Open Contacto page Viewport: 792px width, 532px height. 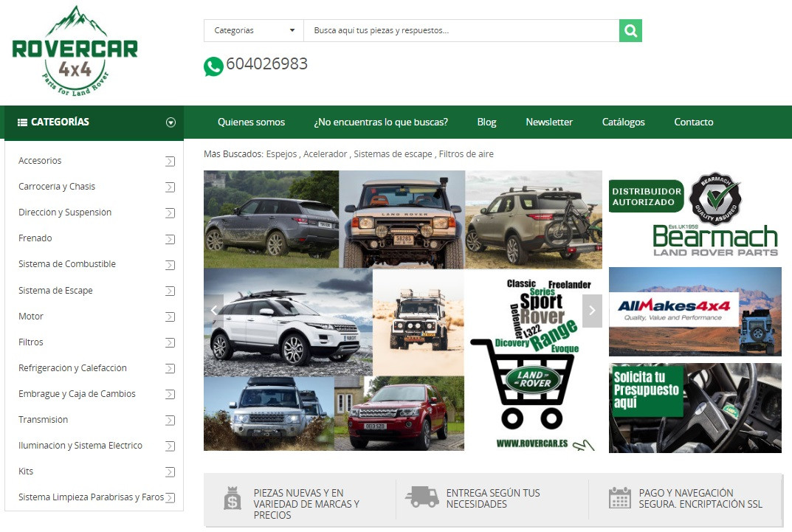point(694,122)
